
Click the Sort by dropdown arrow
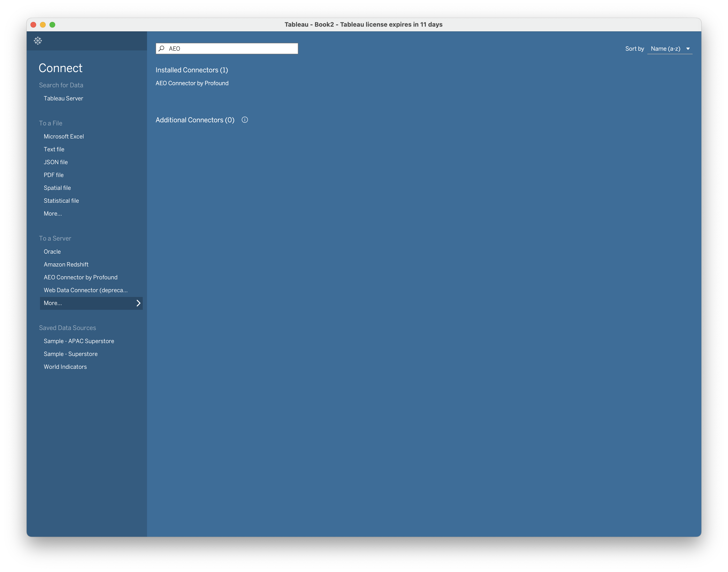click(x=688, y=49)
